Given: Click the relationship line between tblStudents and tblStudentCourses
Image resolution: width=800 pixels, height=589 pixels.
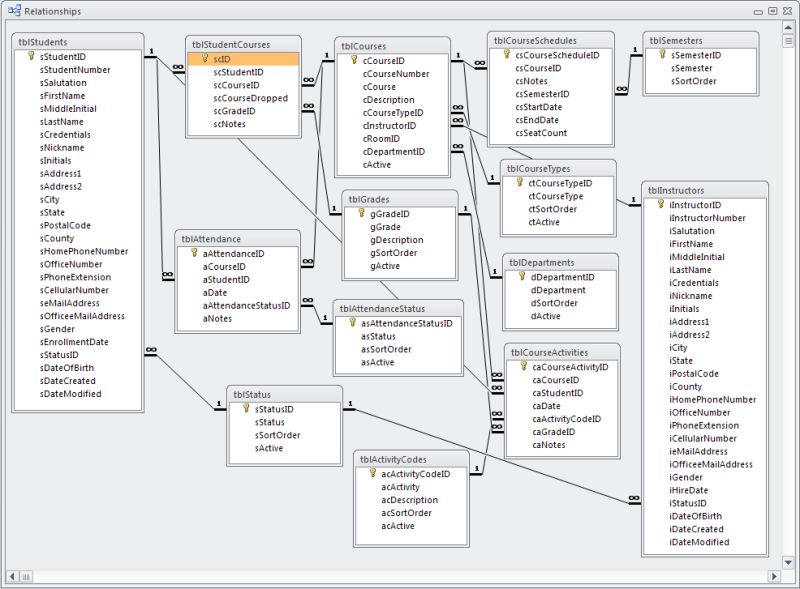Looking at the screenshot, I should pyautogui.click(x=165, y=64).
